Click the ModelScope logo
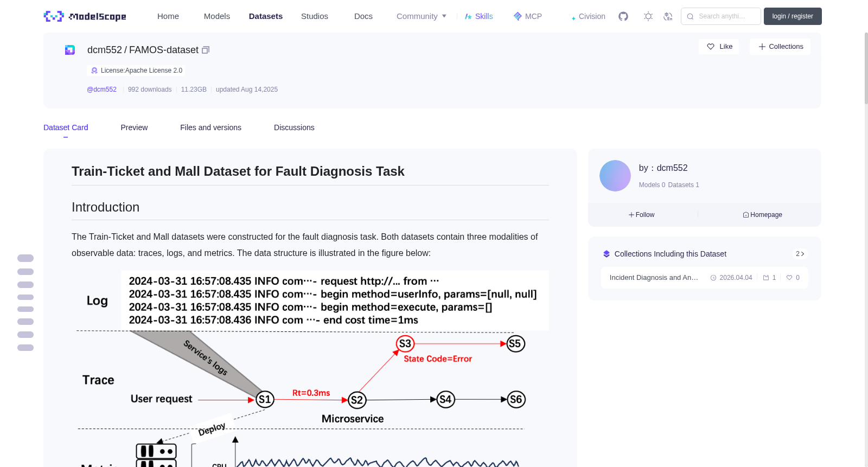The image size is (868, 467). click(85, 16)
